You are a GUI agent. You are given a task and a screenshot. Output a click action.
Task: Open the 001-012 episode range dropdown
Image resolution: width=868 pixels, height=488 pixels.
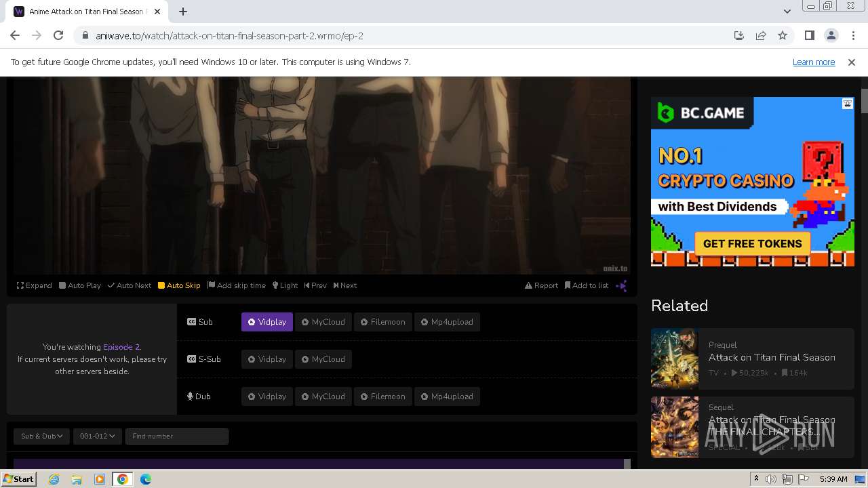point(97,436)
